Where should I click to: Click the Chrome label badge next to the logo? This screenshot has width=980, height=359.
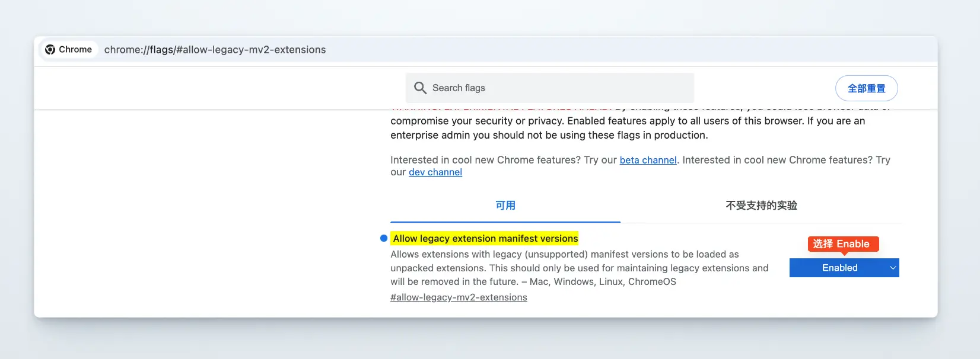(x=76, y=49)
